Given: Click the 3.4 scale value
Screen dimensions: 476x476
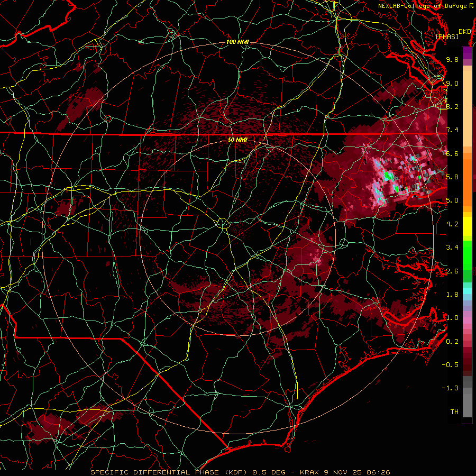Looking at the screenshot, I should [452, 248].
